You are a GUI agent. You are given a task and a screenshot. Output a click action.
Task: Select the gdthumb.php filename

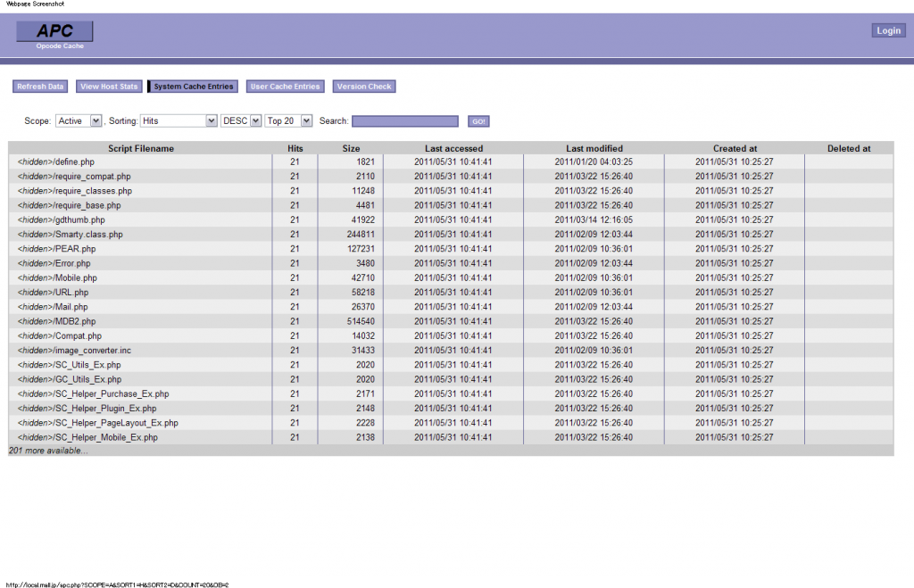[62, 219]
